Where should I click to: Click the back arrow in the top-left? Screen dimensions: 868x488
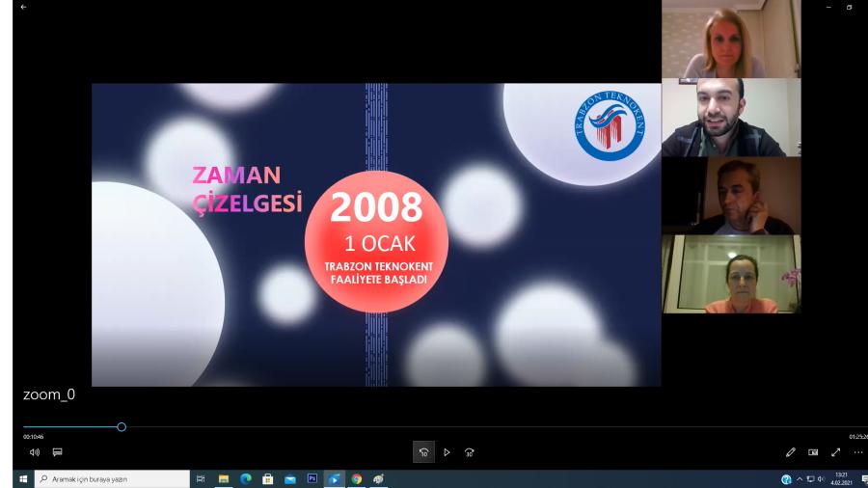(x=23, y=8)
